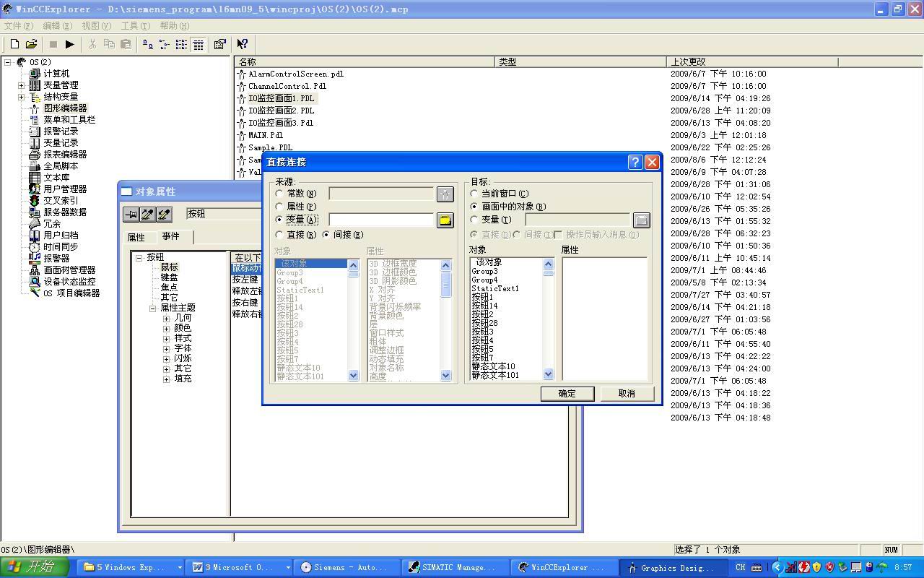Switch explorer view to large icons

click(148, 44)
